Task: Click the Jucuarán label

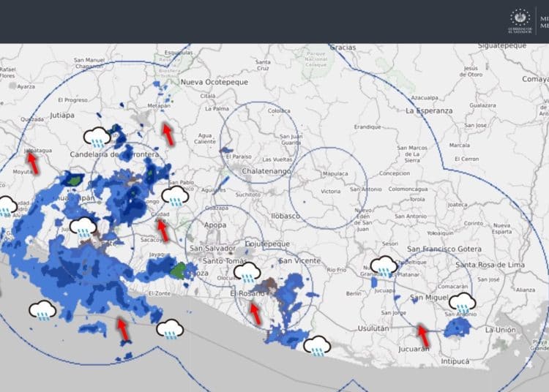Action: click(414, 349)
